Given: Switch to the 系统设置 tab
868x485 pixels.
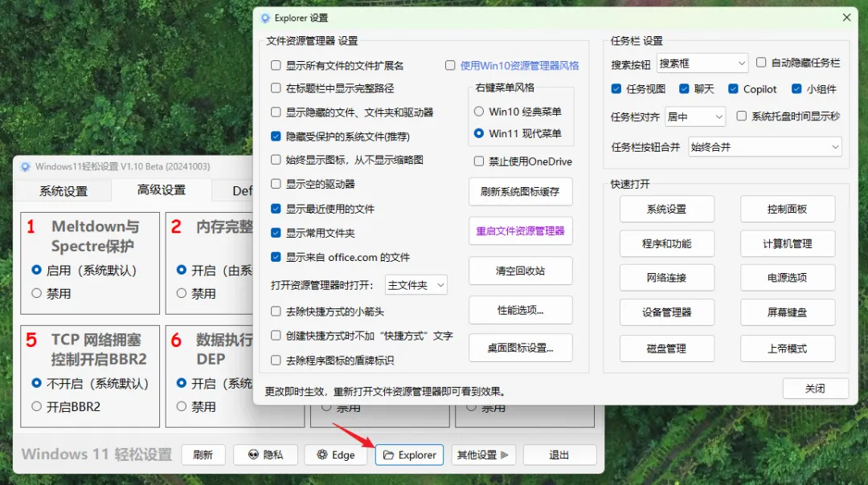Looking at the screenshot, I should coord(63,191).
